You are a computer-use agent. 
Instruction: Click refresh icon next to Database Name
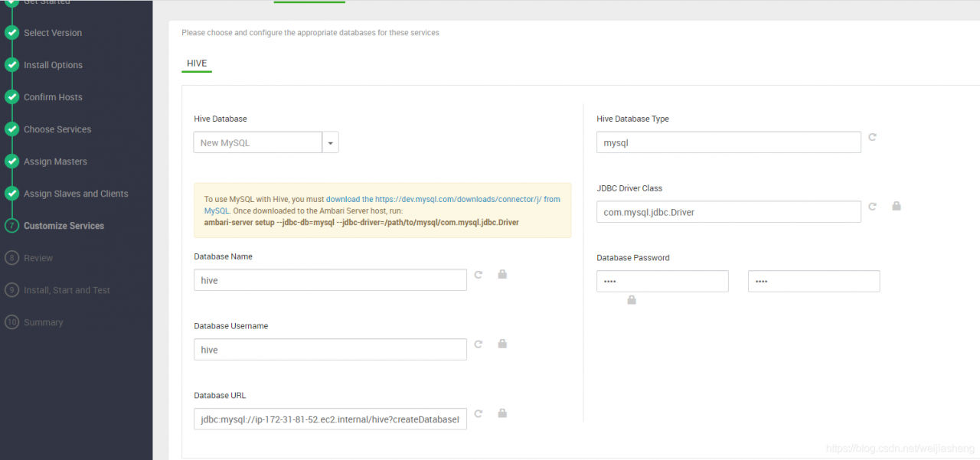pos(479,274)
